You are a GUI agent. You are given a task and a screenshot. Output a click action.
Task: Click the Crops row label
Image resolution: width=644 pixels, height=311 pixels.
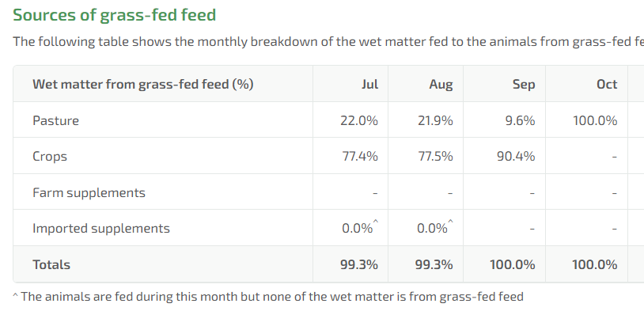pos(50,157)
